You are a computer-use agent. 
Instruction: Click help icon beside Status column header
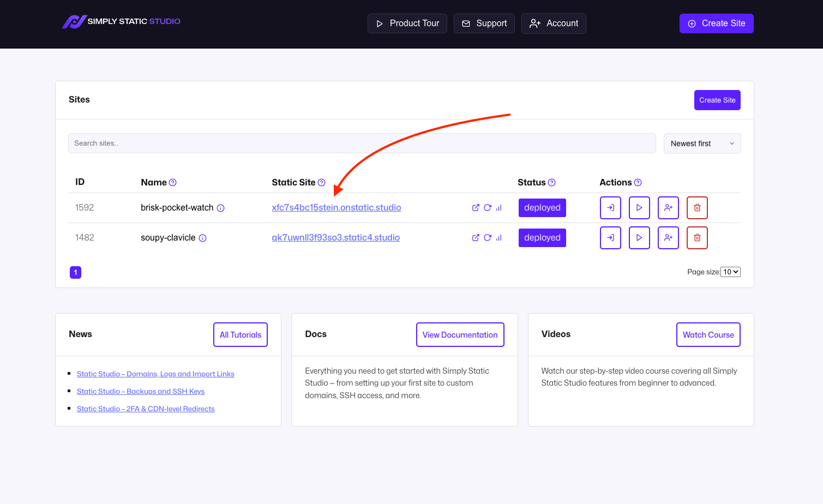pos(552,183)
